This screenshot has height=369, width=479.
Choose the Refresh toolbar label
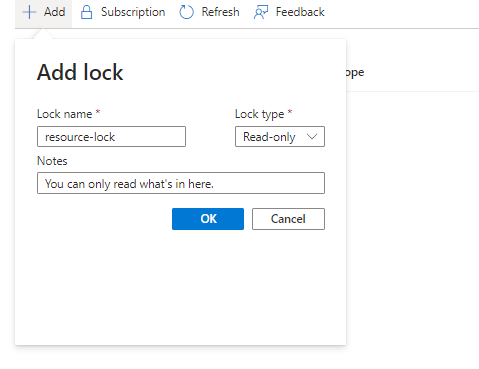coord(220,12)
